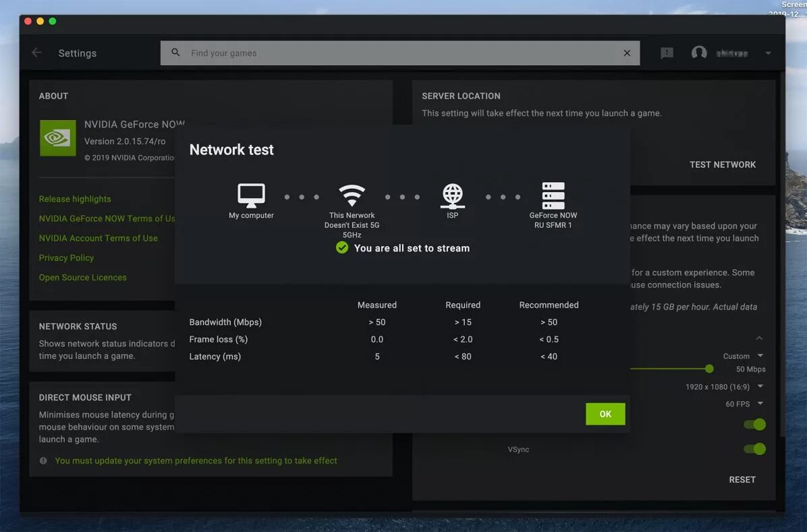Click the 50 Mbps bit rate value
The image size is (807, 532).
(750, 370)
